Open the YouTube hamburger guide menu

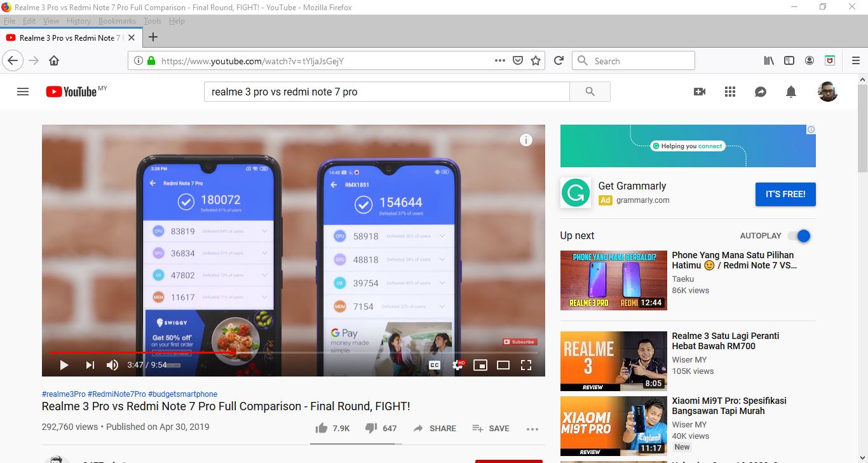pyautogui.click(x=23, y=92)
